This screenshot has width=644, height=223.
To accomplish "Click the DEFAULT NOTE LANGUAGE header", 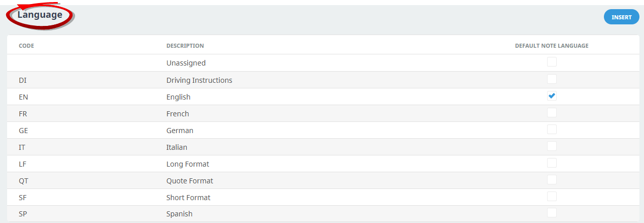I will (x=552, y=46).
